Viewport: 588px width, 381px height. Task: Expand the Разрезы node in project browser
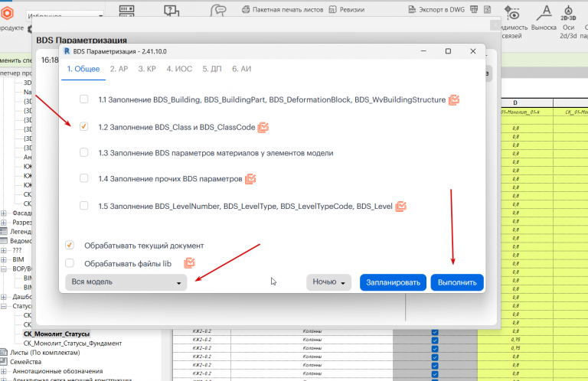[4, 223]
